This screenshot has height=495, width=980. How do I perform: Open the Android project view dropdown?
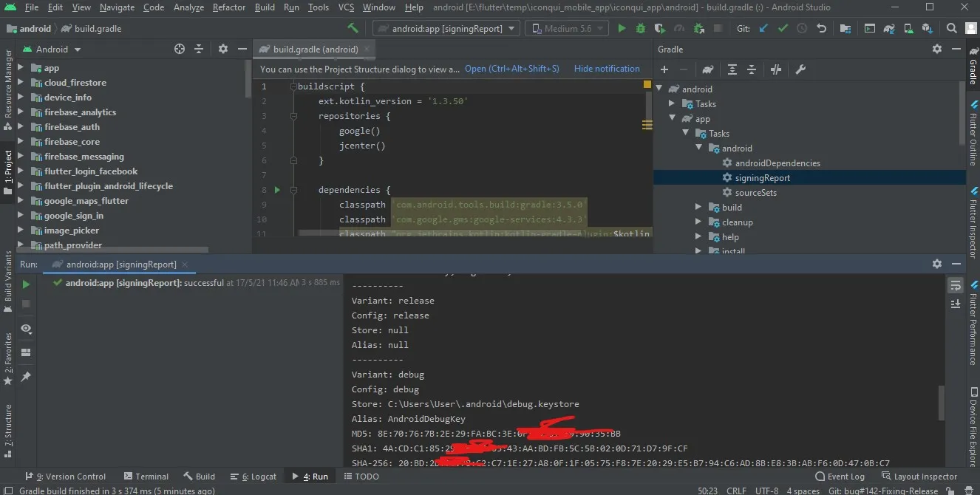click(52, 49)
